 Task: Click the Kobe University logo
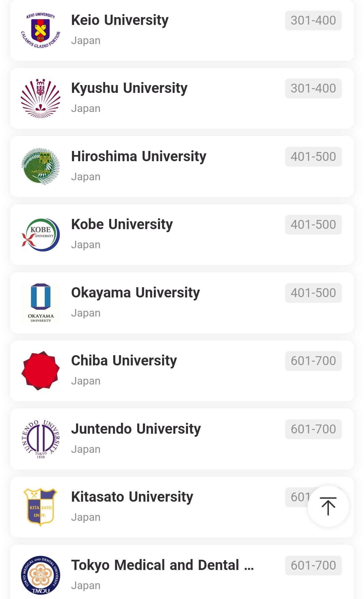point(41,235)
